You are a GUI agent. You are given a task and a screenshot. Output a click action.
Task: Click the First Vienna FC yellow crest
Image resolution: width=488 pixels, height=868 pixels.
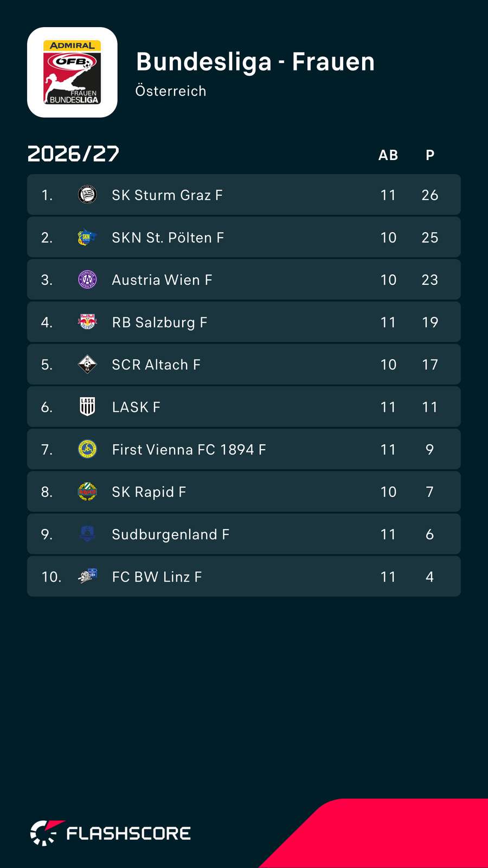click(x=87, y=449)
